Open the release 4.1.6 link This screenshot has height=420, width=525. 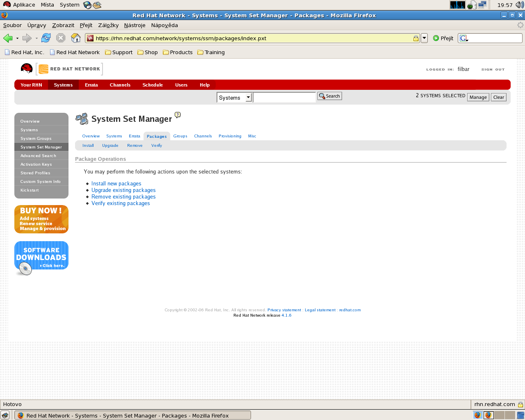286,315
